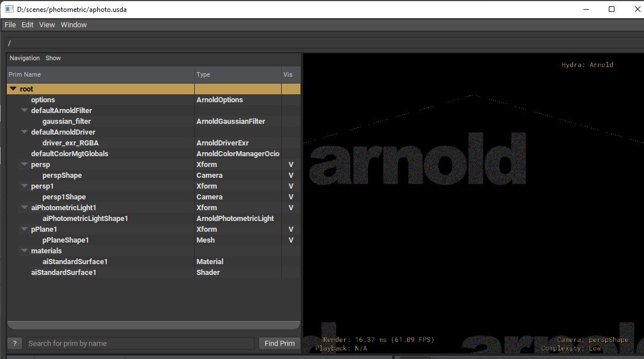The width and height of the screenshot is (644, 359).
Task: Open the Show menu in prim browser
Action: pos(53,58)
